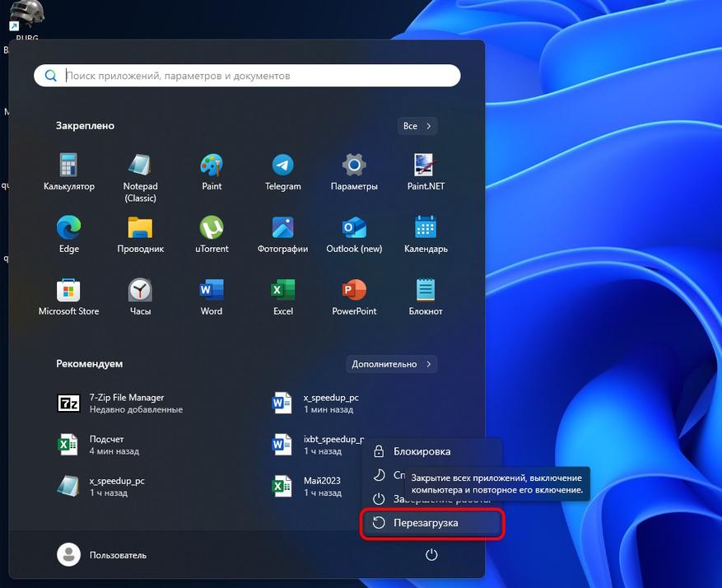This screenshot has width=722, height=588.
Task: Open Excel pinned app
Action: click(282, 297)
